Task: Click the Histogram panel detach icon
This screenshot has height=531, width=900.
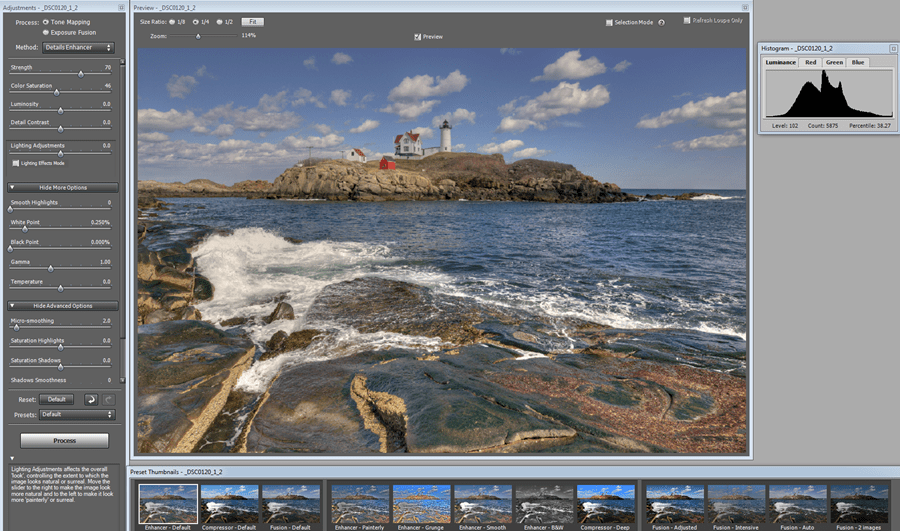Action: click(893, 49)
